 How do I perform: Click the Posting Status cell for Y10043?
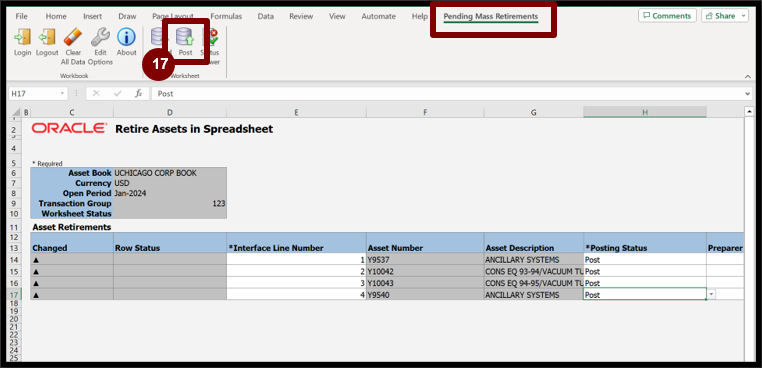point(645,283)
